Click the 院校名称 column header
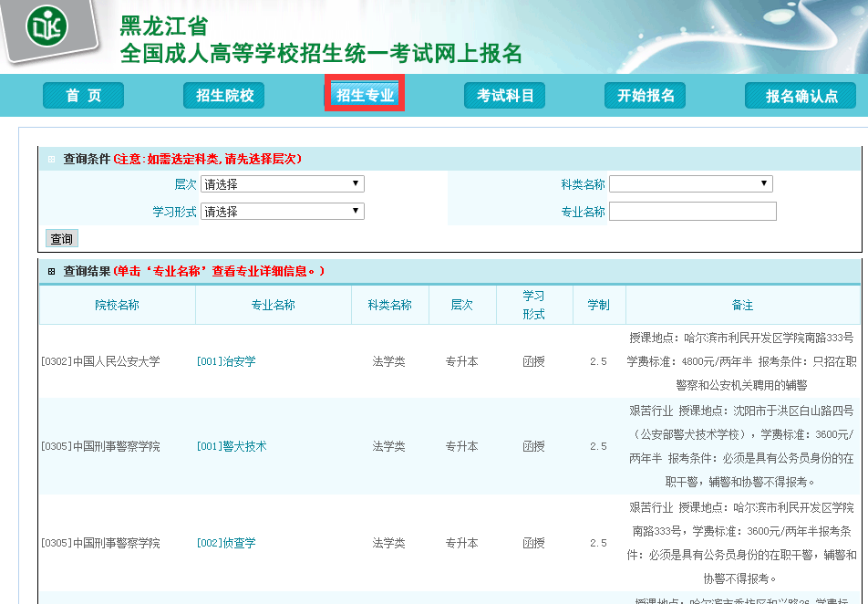 click(x=117, y=305)
